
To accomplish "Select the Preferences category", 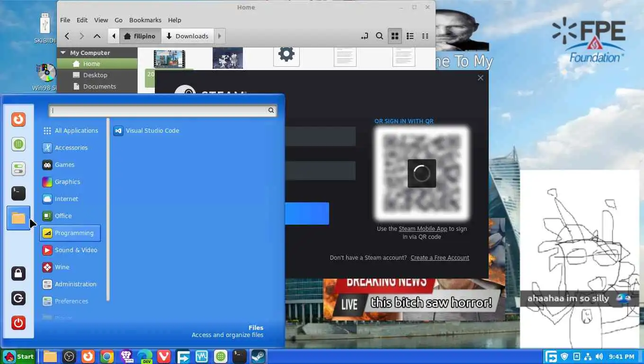I will (70, 301).
